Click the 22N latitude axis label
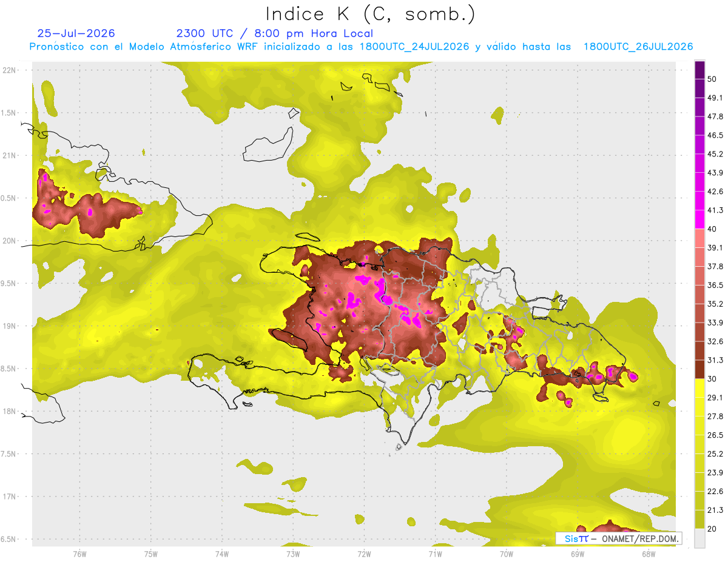 (x=9, y=70)
